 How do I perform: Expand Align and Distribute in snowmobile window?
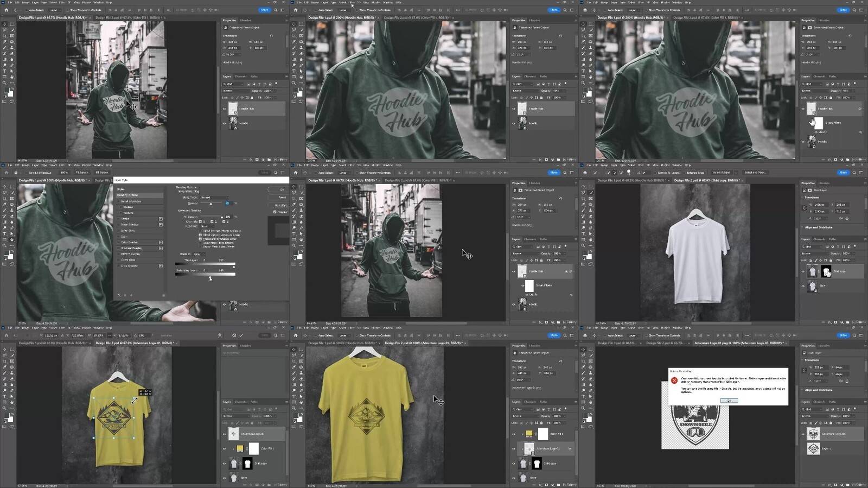pyautogui.click(x=802, y=390)
